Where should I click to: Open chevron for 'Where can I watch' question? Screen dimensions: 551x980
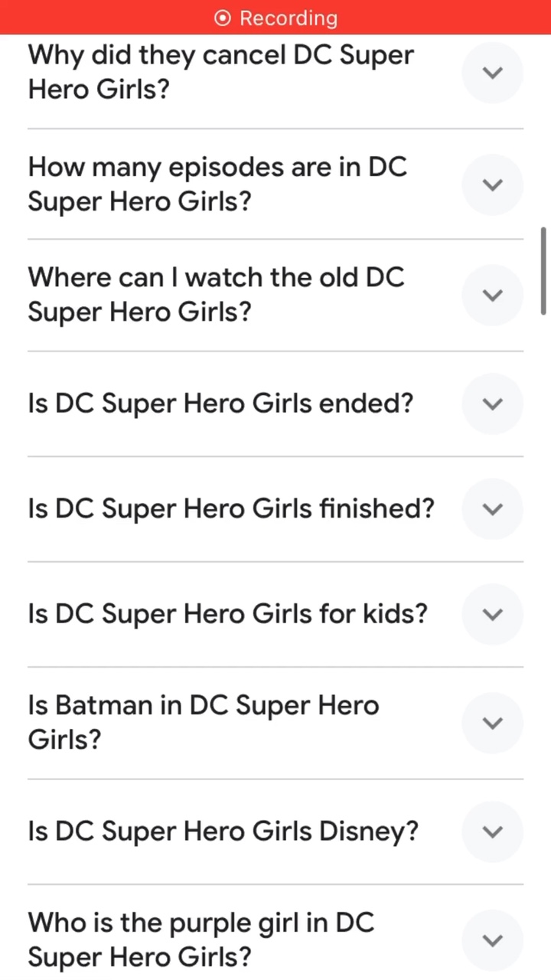click(493, 295)
